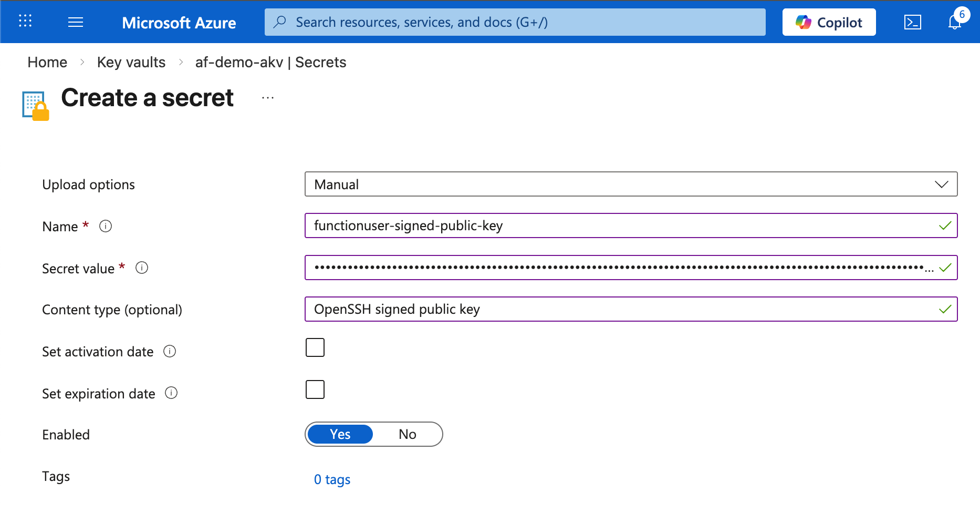Screen dimensions: 980x513
Task: Click the info icon beside Secret value
Action: (142, 268)
